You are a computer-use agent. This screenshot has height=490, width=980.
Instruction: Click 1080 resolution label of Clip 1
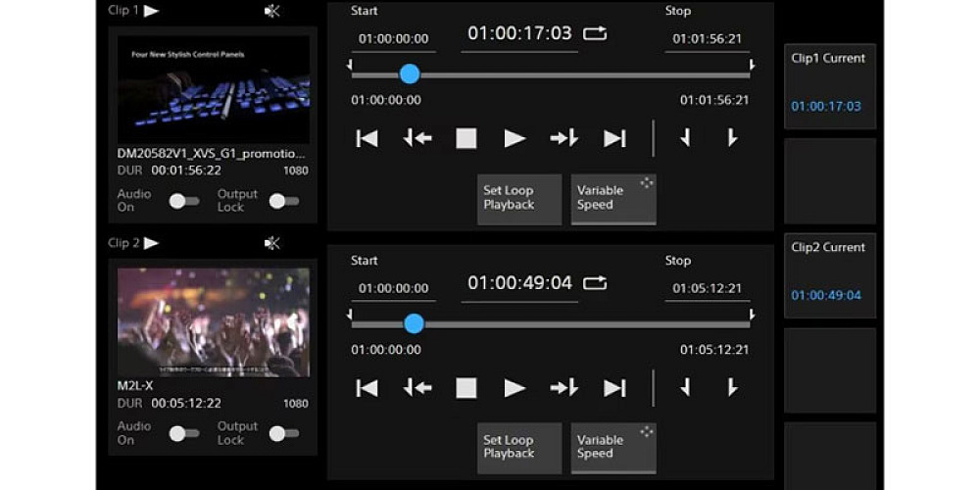[296, 171]
